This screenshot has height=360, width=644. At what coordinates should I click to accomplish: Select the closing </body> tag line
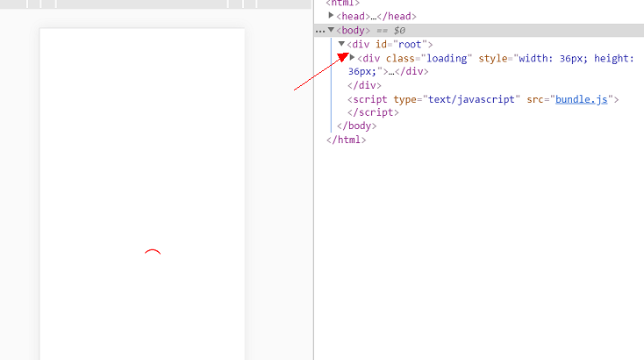click(x=356, y=126)
